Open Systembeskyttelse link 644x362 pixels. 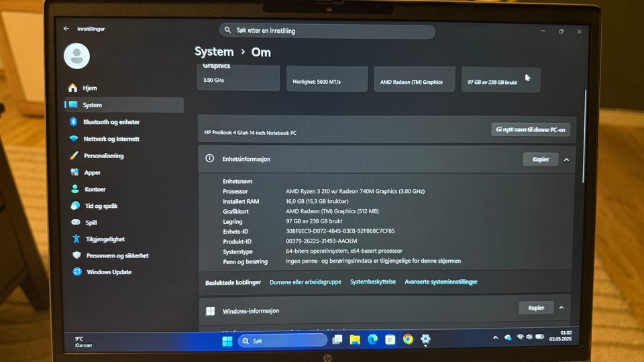coord(373,282)
